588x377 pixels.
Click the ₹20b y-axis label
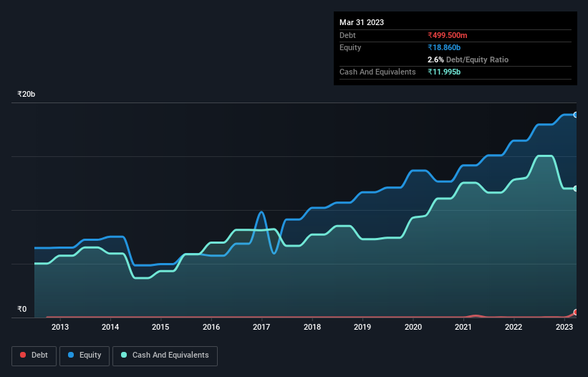click(26, 94)
